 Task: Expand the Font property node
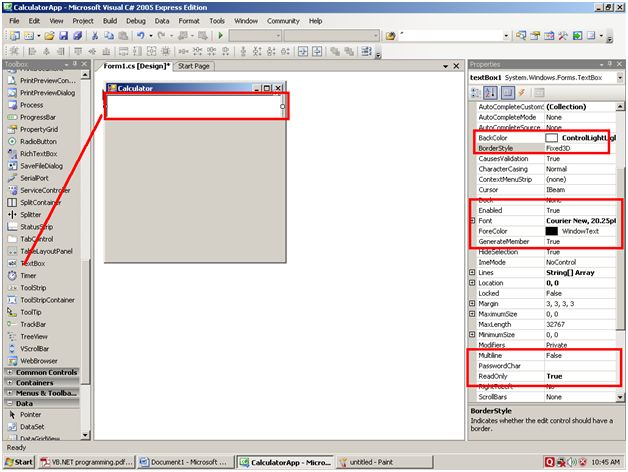(x=472, y=220)
